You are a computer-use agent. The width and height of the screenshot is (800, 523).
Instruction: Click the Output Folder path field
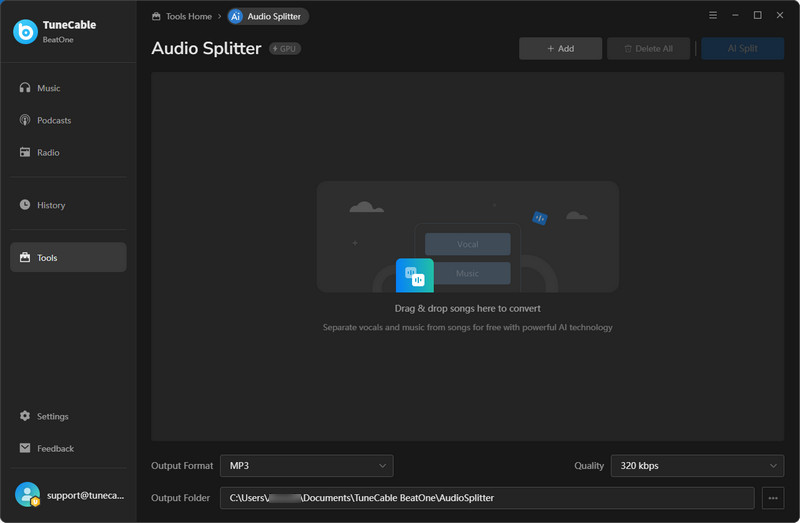(487, 498)
